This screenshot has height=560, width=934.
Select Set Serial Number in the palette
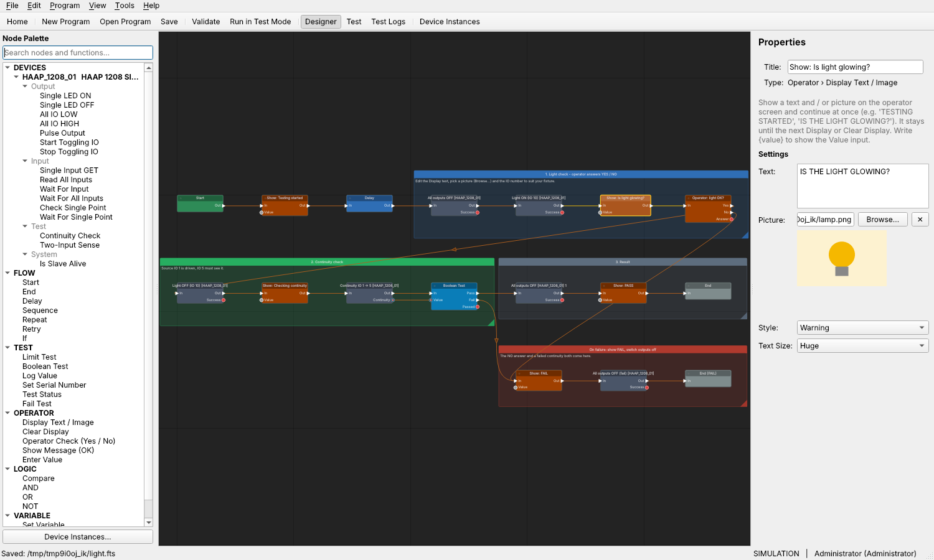point(54,385)
